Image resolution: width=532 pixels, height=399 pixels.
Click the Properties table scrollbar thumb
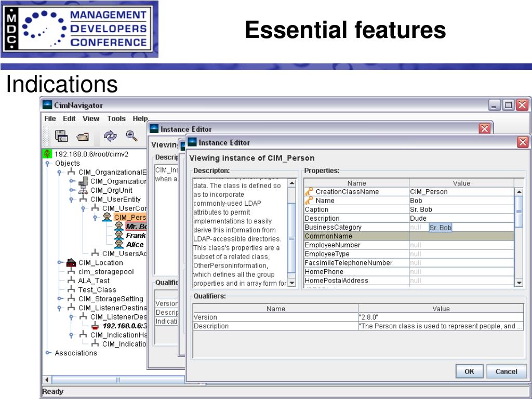coord(519,211)
